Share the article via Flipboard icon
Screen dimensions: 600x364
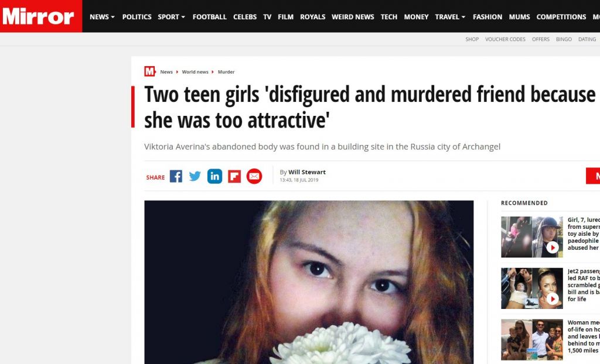click(x=234, y=177)
